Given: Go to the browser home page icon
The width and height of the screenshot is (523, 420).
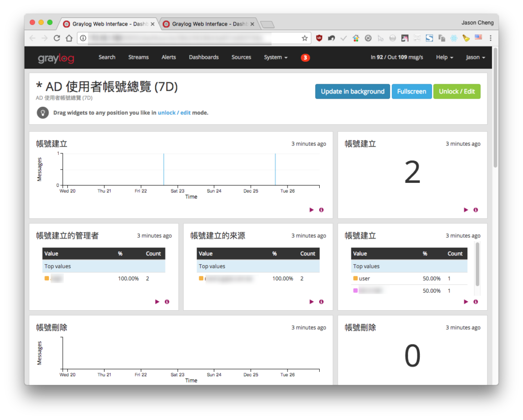Looking at the screenshot, I should 69,38.
